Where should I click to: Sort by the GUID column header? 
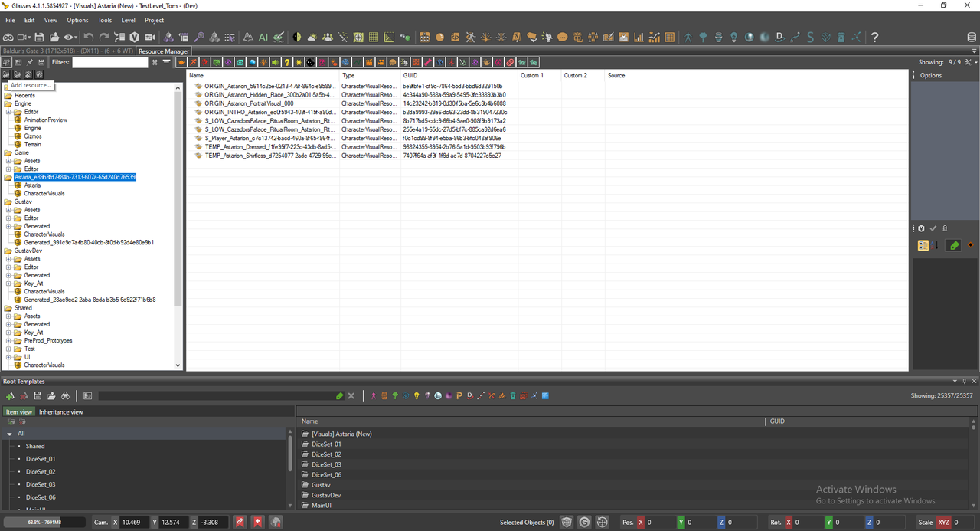click(459, 75)
